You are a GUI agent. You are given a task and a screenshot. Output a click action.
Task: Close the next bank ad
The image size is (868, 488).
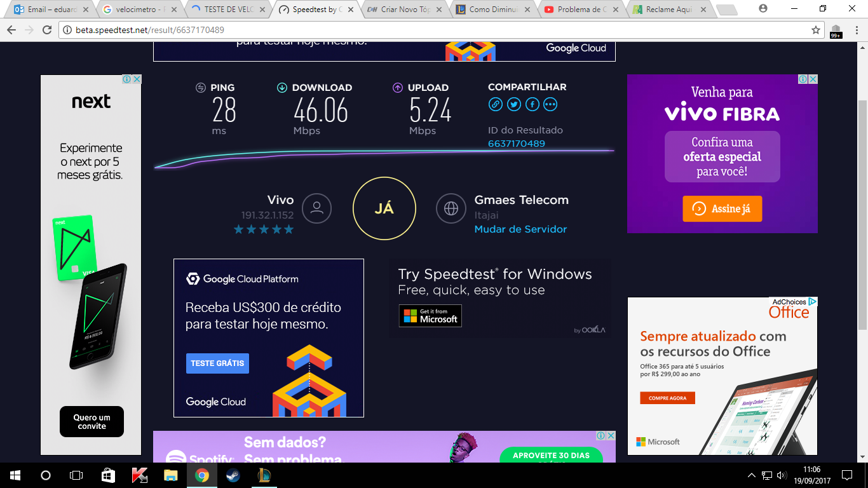click(x=137, y=79)
